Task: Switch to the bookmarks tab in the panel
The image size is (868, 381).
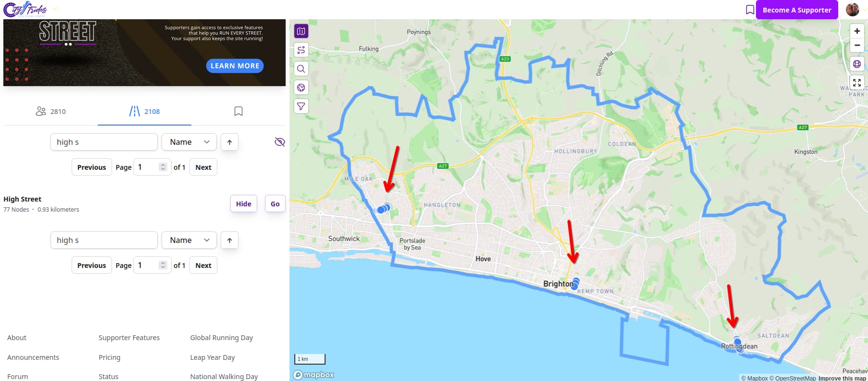Action: 238,112
